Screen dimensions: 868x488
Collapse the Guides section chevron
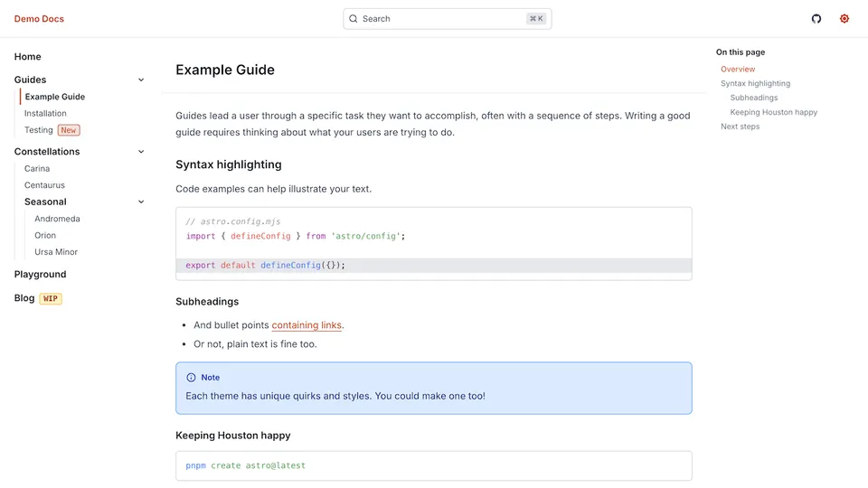coord(141,80)
